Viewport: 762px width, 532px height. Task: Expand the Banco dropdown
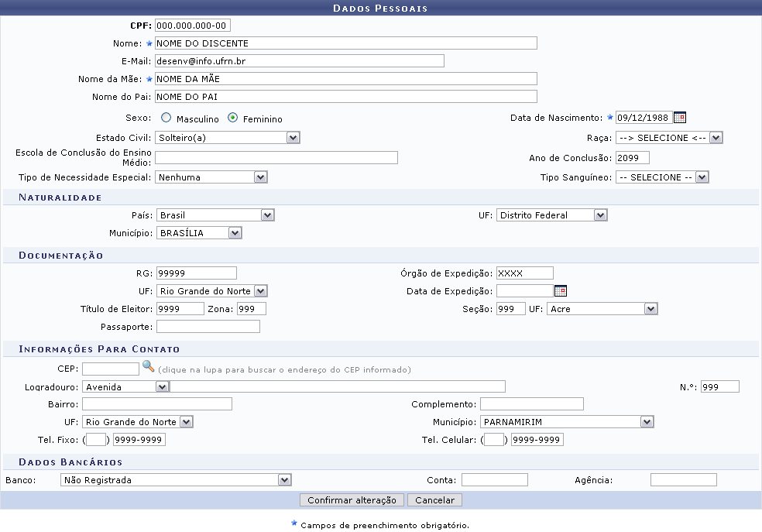coord(175,480)
